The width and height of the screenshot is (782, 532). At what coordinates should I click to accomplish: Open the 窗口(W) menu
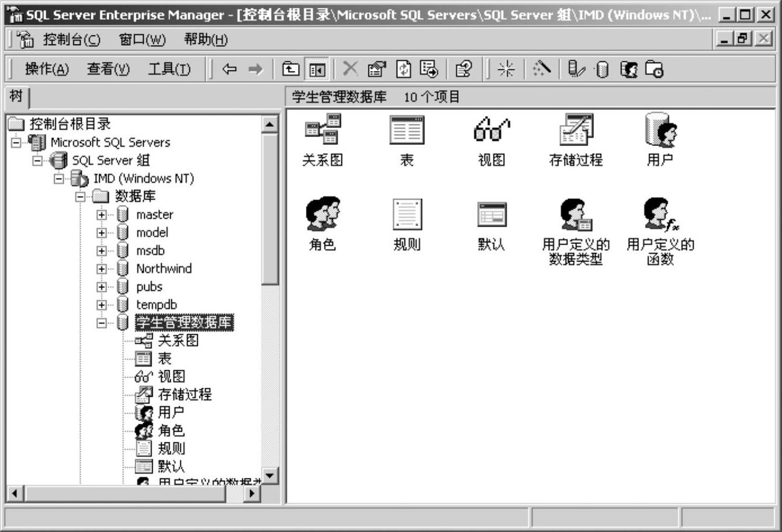click(142, 40)
